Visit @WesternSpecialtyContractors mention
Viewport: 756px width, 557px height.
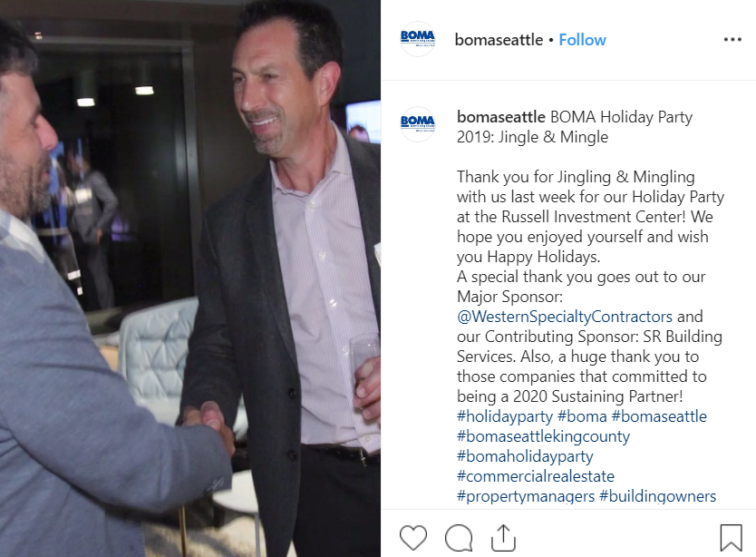pyautogui.click(x=565, y=317)
